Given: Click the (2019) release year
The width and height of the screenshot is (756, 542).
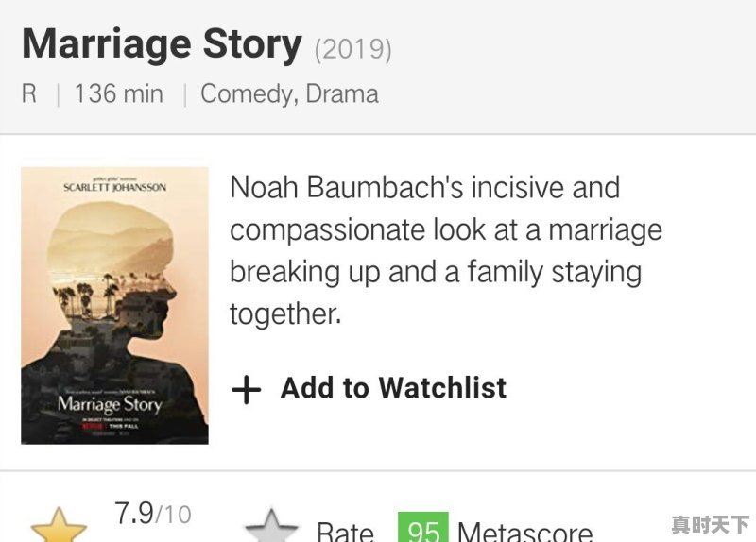Looking at the screenshot, I should (x=352, y=48).
